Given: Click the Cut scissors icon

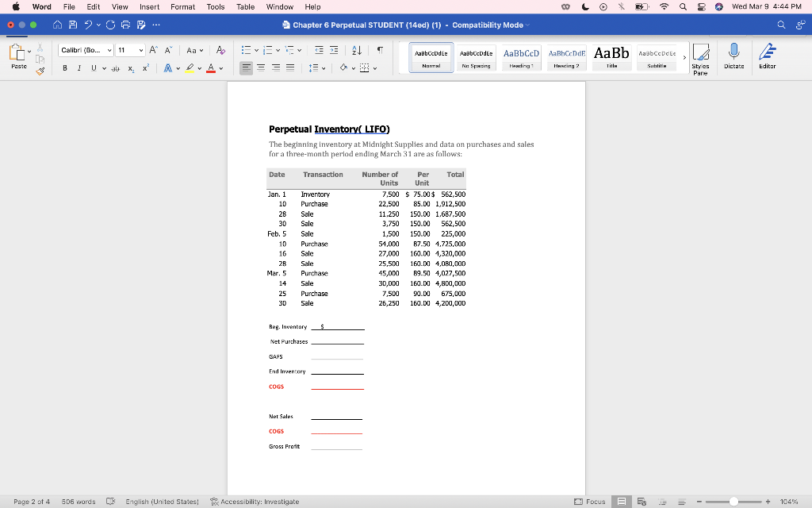Looking at the screenshot, I should coord(40,48).
